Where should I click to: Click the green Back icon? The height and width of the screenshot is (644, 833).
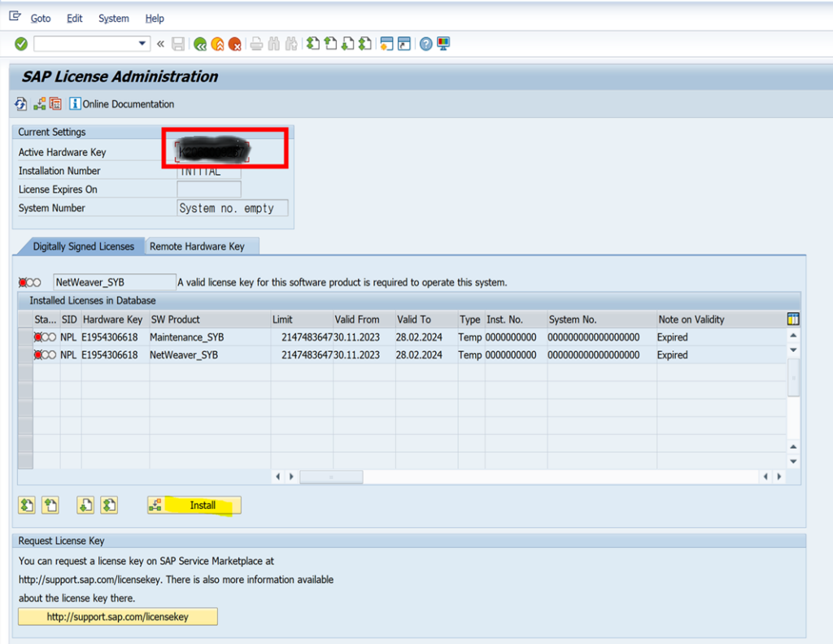click(x=200, y=44)
